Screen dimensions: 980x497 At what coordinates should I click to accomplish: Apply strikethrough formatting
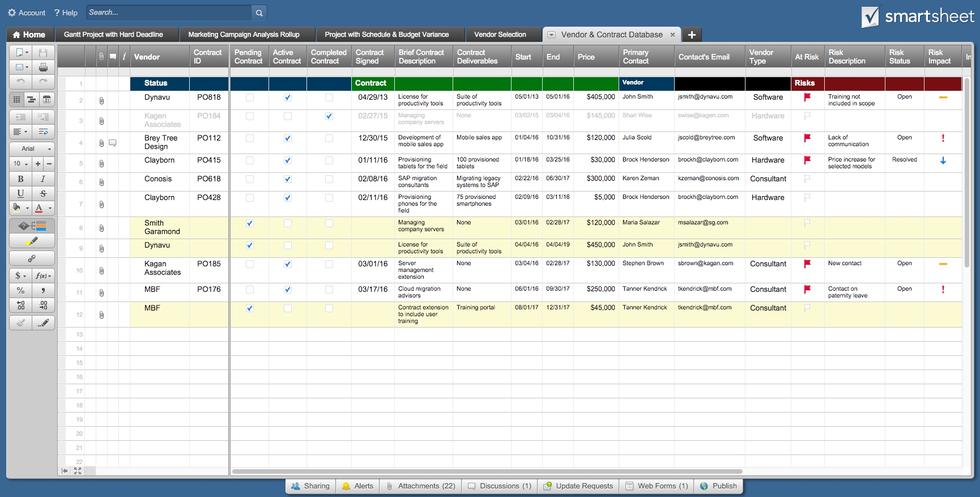(43, 193)
